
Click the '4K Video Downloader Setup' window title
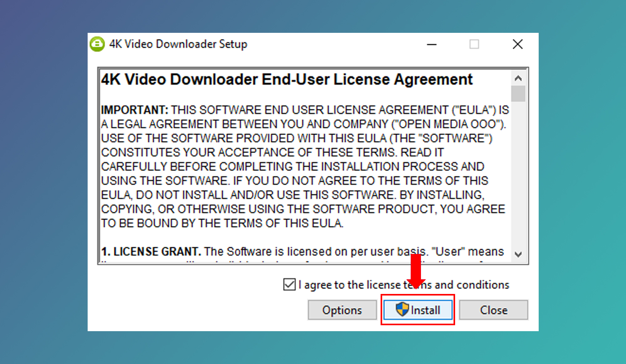coord(178,44)
